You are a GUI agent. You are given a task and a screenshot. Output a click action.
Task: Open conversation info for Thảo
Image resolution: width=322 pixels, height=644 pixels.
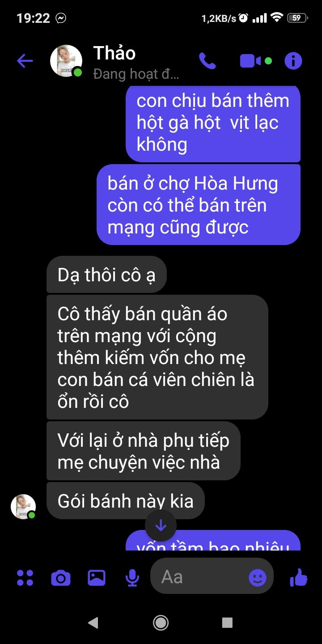click(x=293, y=61)
